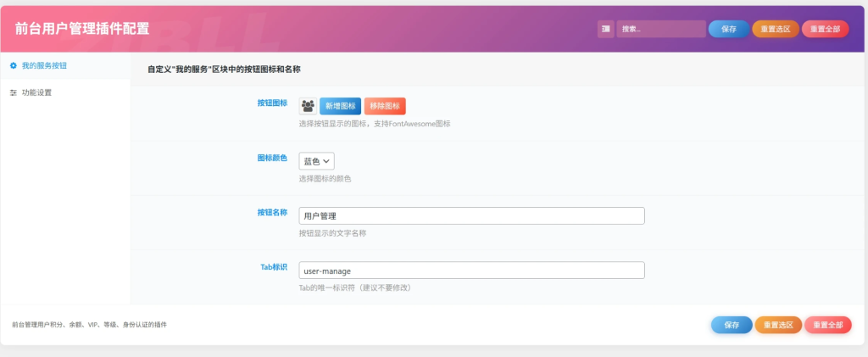Image resolution: width=868 pixels, height=357 pixels.
Task: Click the footer 重置选区 button
Action: click(778, 325)
